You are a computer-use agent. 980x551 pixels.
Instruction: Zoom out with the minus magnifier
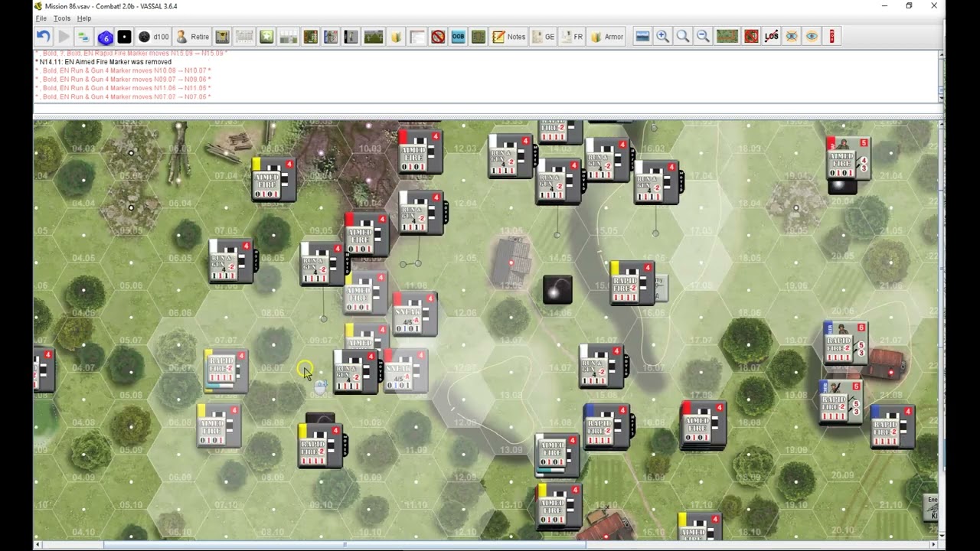(x=703, y=37)
